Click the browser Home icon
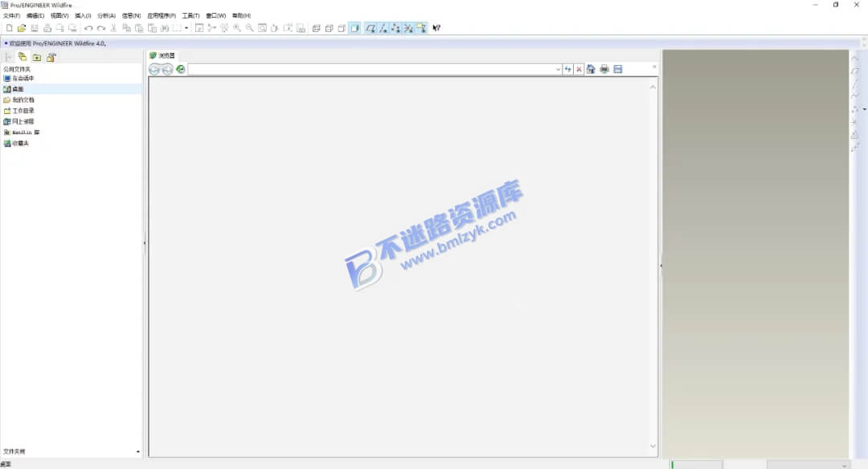 (591, 69)
